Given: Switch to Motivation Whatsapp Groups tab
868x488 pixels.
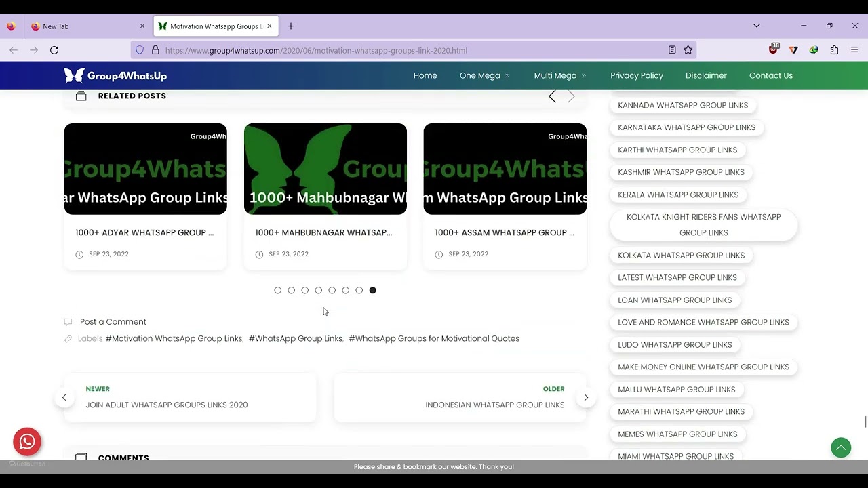Looking at the screenshot, I should 215,26.
